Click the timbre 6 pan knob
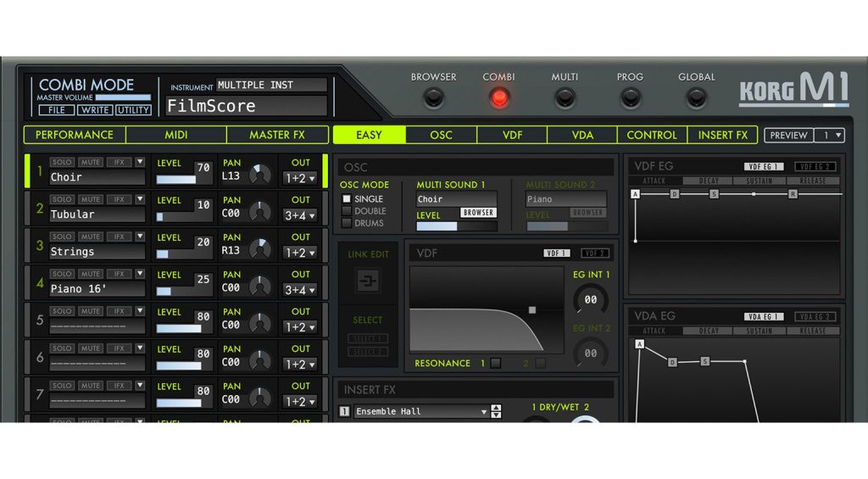868x479 pixels. pos(259,360)
